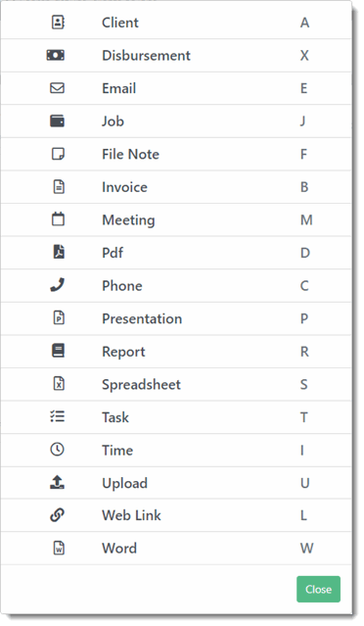The image size is (364, 626).
Task: Click the Pdf file icon
Action: [x=59, y=252]
